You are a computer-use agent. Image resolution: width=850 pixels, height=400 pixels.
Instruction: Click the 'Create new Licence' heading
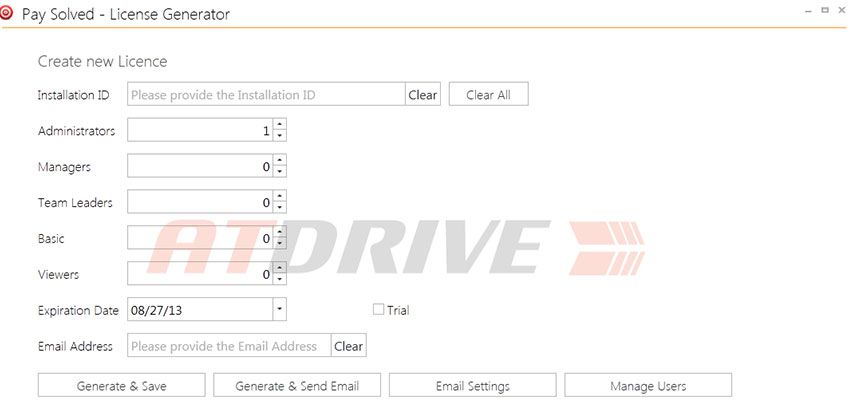tap(102, 62)
